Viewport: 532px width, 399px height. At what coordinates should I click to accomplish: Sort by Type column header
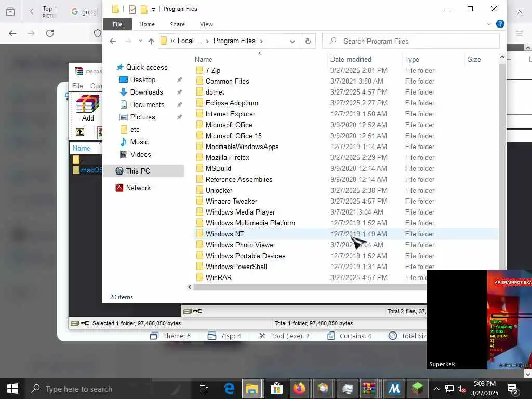click(x=412, y=59)
